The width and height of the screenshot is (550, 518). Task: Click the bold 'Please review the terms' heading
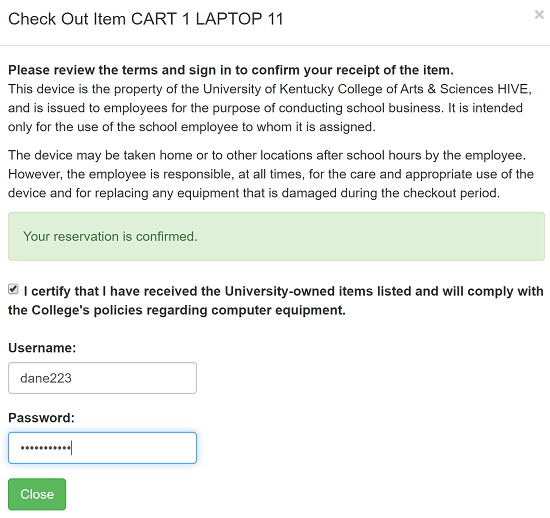(x=231, y=70)
